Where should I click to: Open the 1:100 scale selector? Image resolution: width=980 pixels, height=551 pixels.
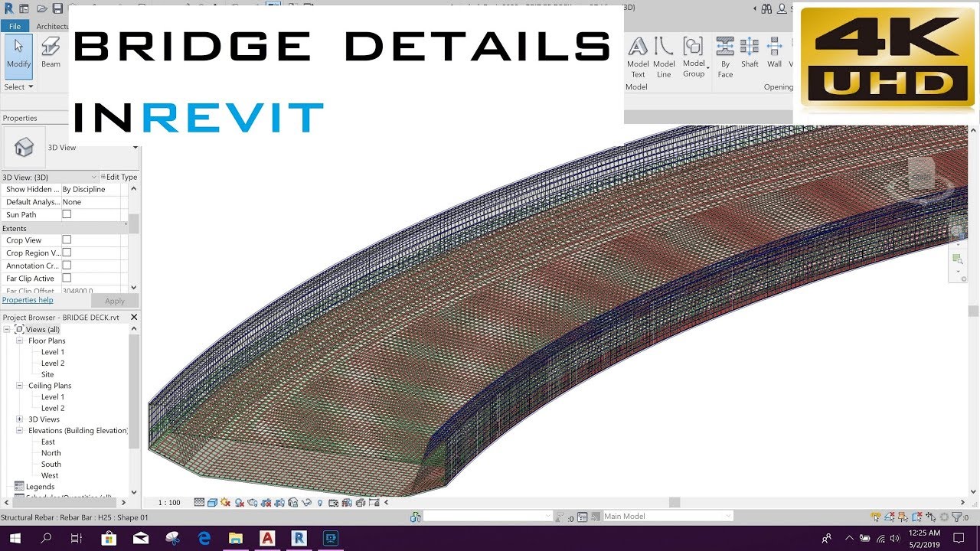tap(168, 502)
